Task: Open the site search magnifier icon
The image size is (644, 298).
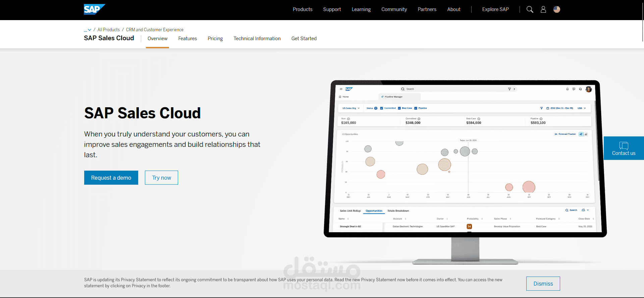Action: click(530, 9)
